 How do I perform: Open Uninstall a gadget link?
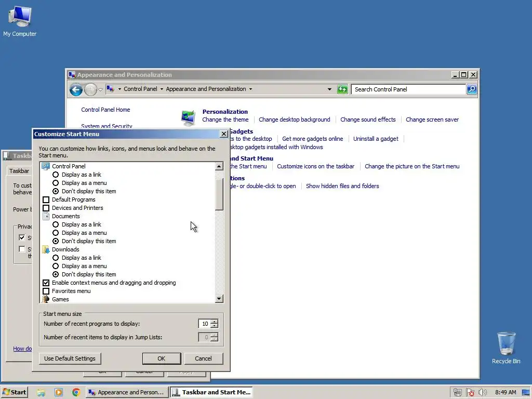coord(376,139)
